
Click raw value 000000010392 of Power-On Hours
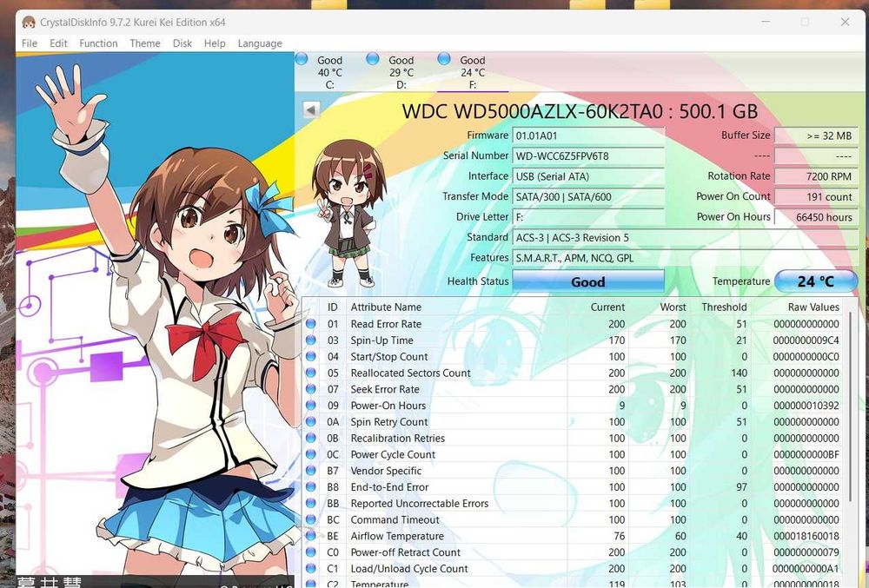[806, 406]
